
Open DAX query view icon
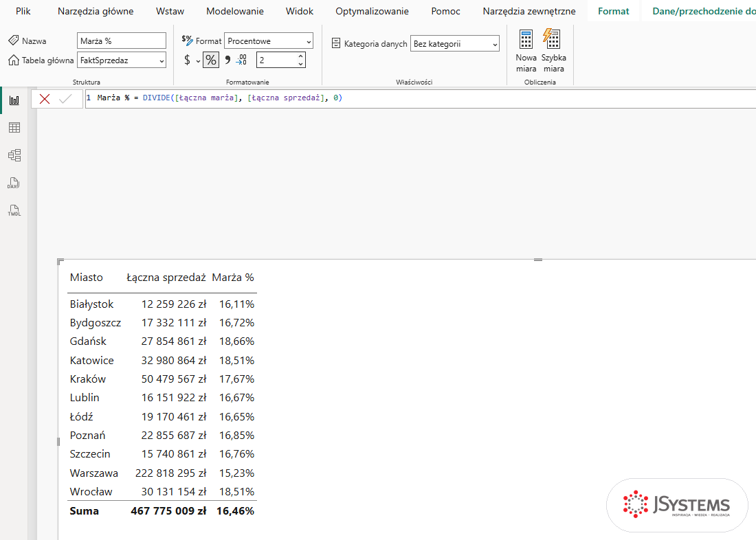pos(14,183)
